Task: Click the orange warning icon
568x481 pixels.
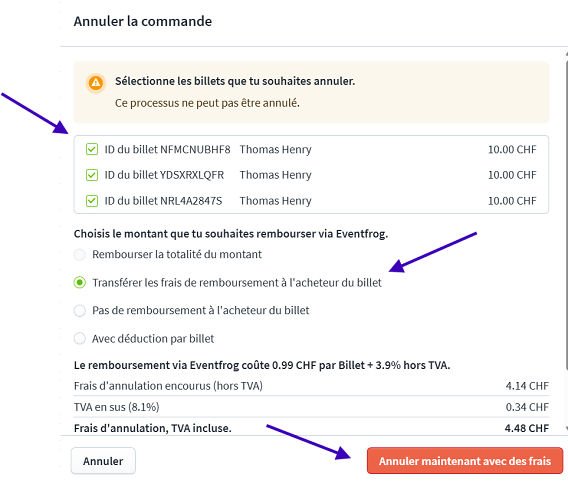Action: [x=96, y=83]
